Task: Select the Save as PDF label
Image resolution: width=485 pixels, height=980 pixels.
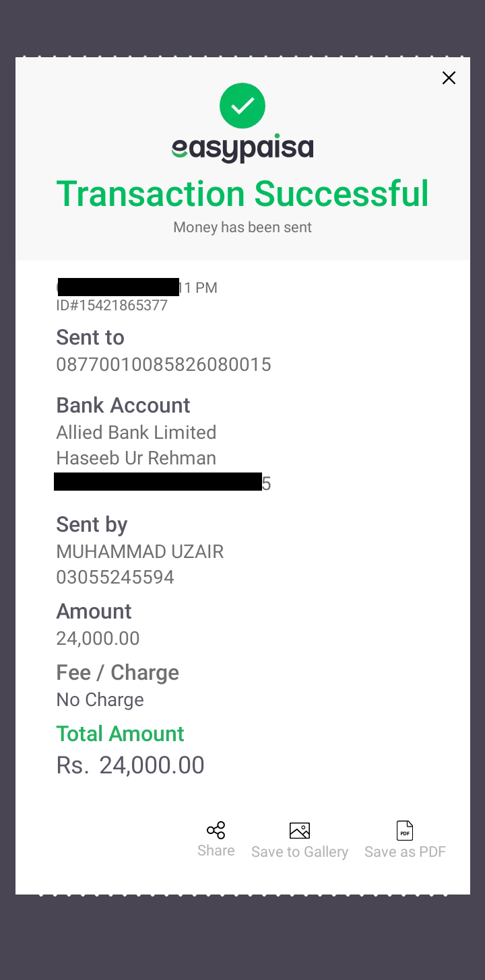Action: pos(405,852)
